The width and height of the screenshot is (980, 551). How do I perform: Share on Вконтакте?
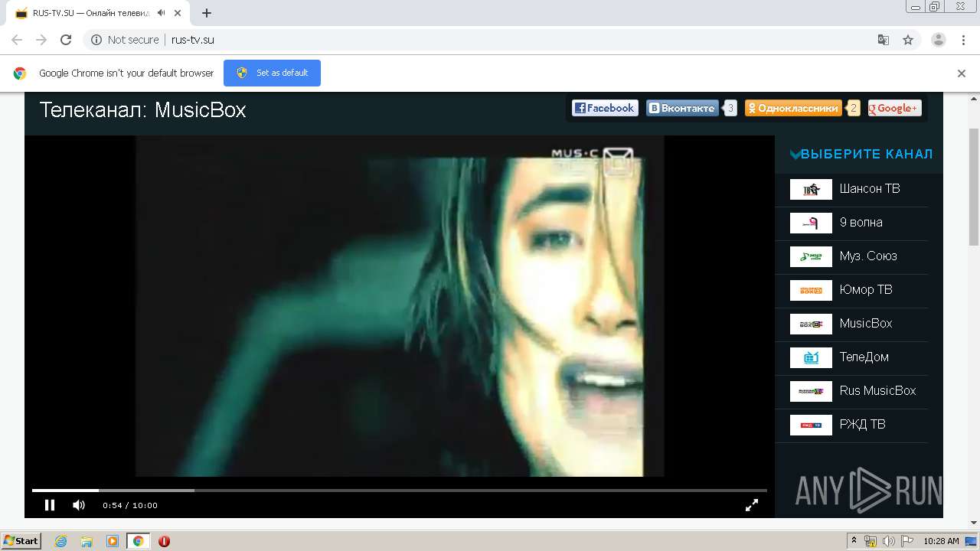(x=682, y=109)
